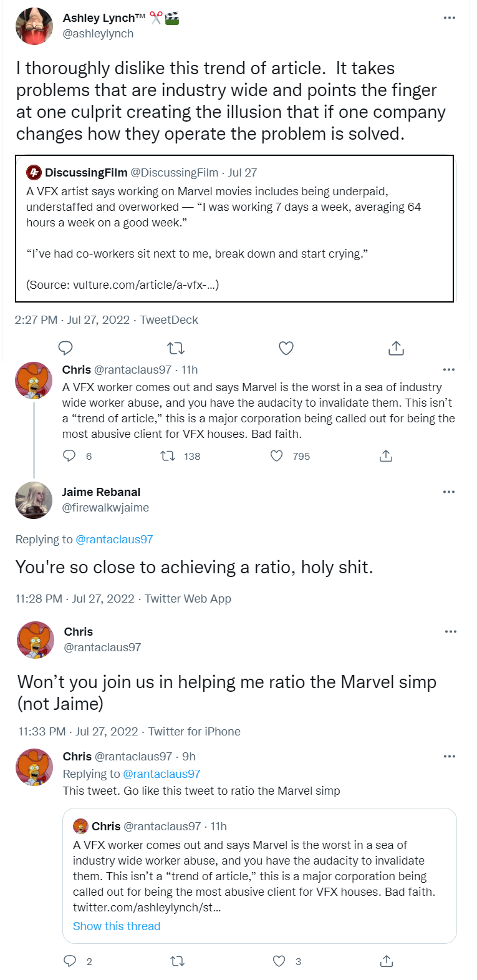Screen dimensions: 477x980
Task: Open the quoted DiscussingFilm tweet
Action: (x=234, y=228)
